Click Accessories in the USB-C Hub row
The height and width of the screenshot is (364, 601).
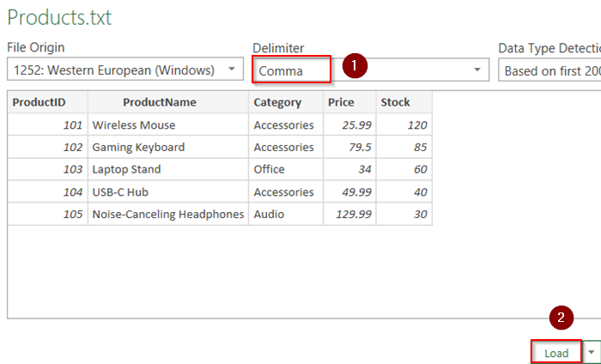(x=286, y=191)
